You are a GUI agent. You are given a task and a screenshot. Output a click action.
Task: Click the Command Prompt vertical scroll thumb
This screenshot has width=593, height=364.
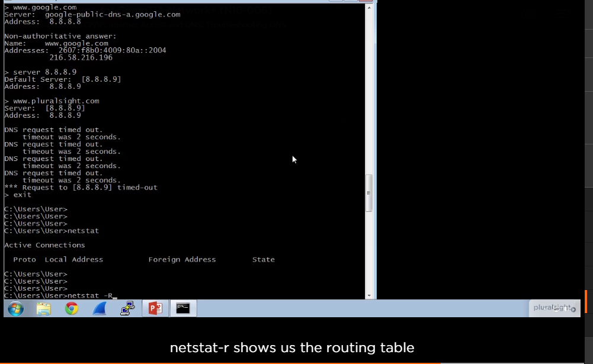[368, 193]
